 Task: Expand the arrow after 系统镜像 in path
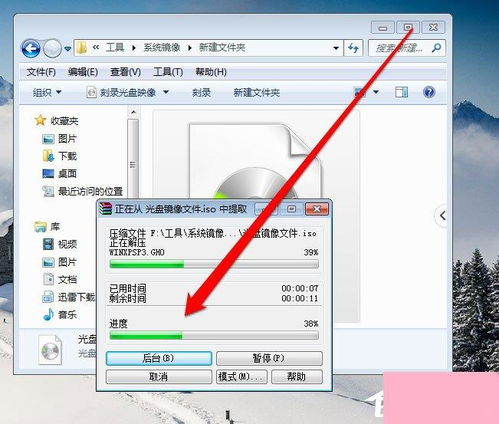pyautogui.click(x=190, y=48)
